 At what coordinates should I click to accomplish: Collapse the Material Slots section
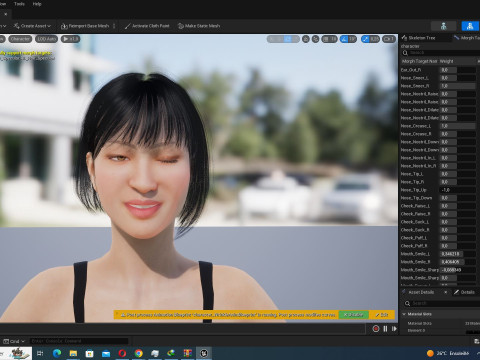[404, 314]
